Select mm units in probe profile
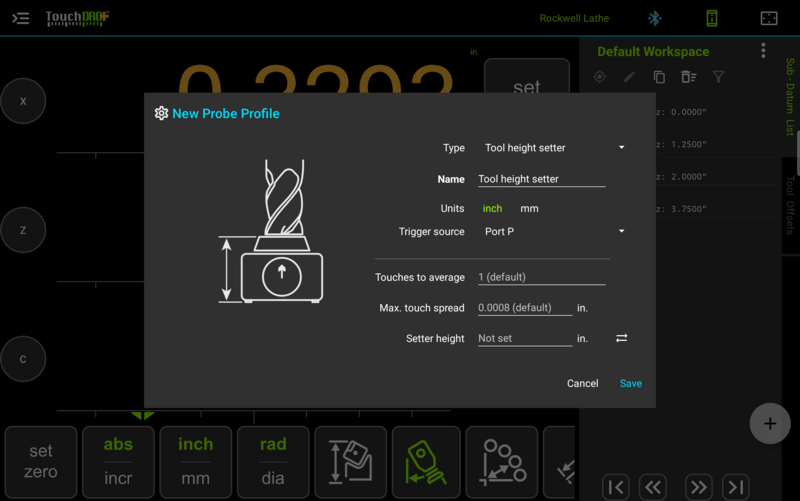 tap(529, 209)
